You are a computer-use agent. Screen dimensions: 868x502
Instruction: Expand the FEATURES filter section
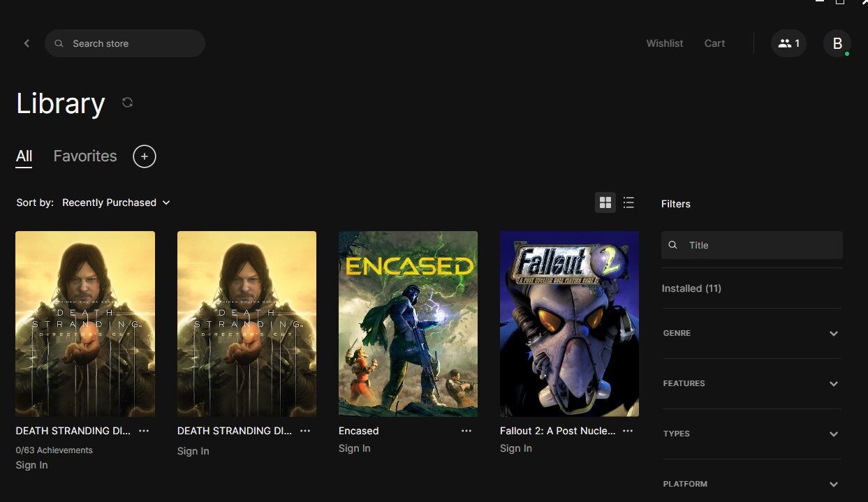coord(751,384)
